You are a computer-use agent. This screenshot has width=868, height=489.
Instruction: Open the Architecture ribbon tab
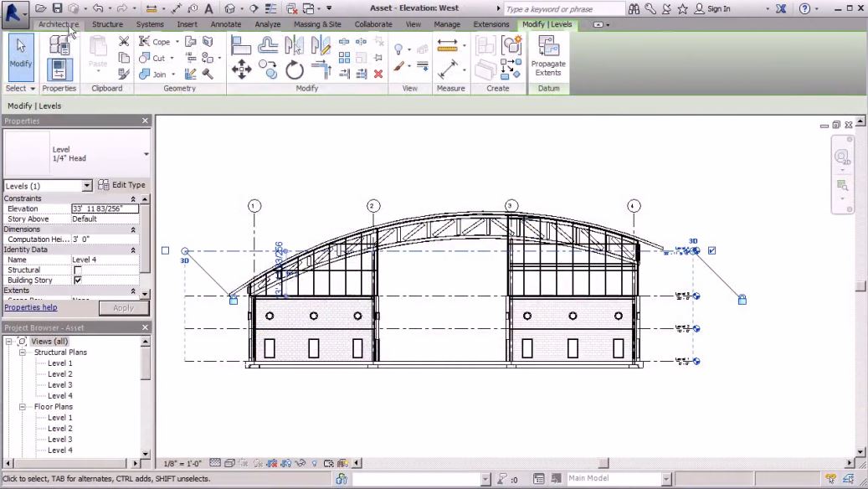click(58, 24)
